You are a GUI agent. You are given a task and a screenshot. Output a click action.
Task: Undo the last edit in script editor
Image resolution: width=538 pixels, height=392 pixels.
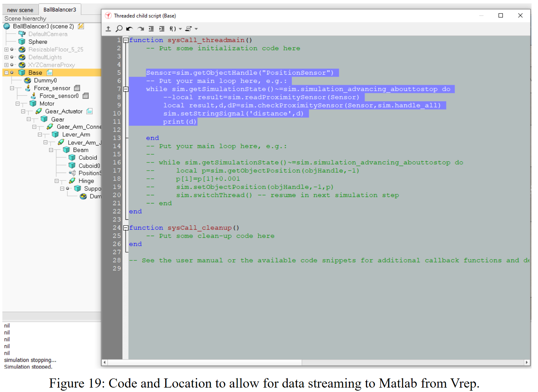click(x=130, y=29)
